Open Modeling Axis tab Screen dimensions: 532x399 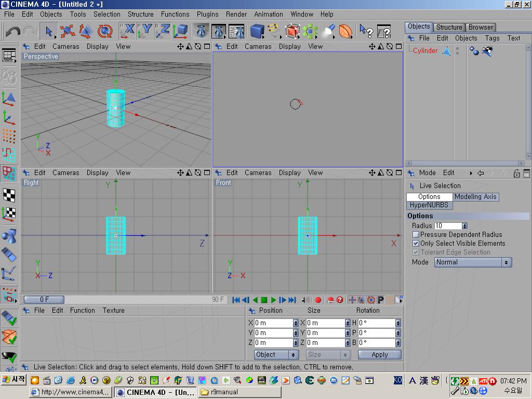(475, 196)
